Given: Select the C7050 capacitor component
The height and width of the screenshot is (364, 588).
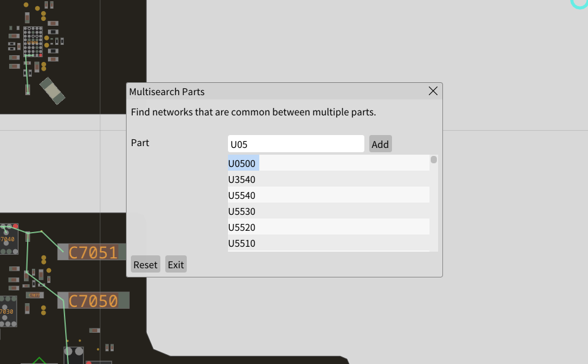Looking at the screenshot, I should pos(93,301).
